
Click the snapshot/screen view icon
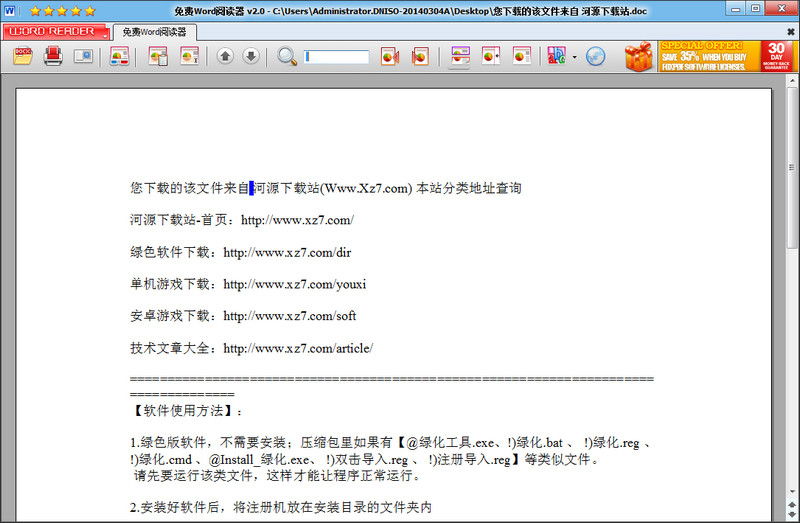[x=83, y=56]
